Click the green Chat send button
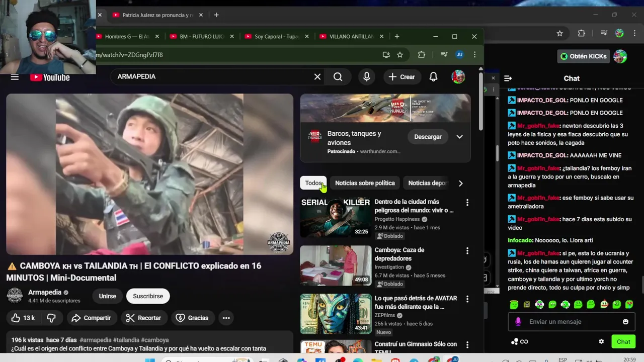The height and width of the screenshot is (362, 644). tap(623, 341)
